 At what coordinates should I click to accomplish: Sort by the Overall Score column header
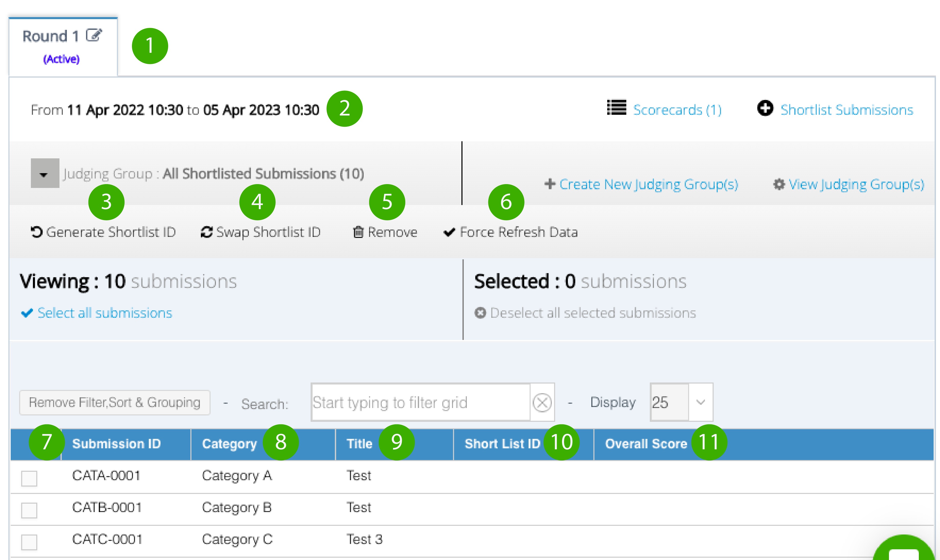(x=646, y=444)
